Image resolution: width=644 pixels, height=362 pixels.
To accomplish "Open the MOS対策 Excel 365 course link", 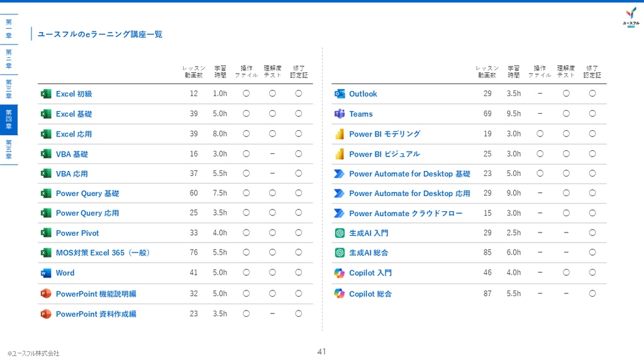I will click(x=103, y=253).
